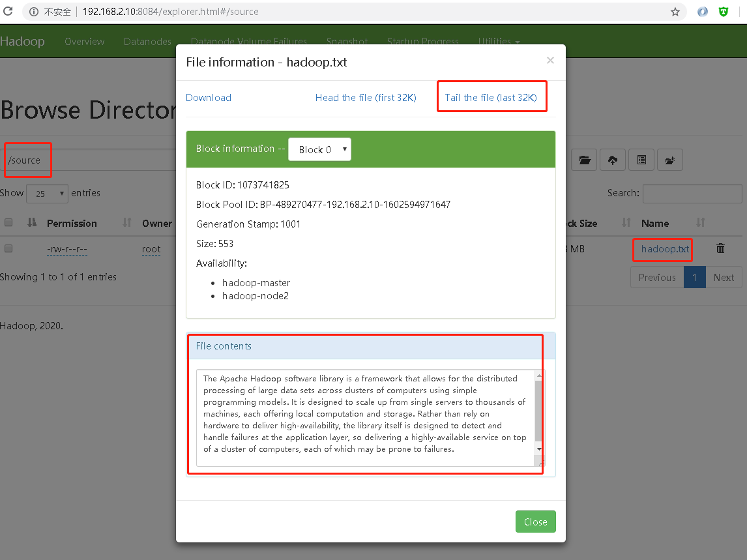The width and height of the screenshot is (747, 560).
Task: Click the Size: 553 text
Action: point(215,244)
